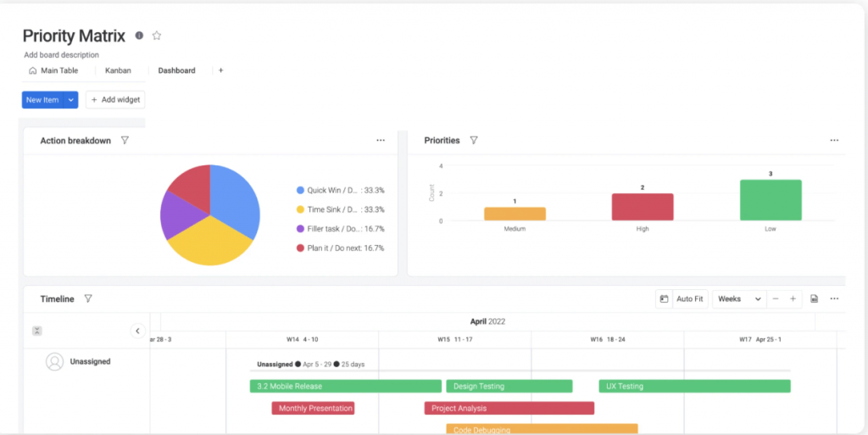This screenshot has width=868, height=435.
Task: Click the orange Medium priority bar
Action: pyautogui.click(x=515, y=215)
